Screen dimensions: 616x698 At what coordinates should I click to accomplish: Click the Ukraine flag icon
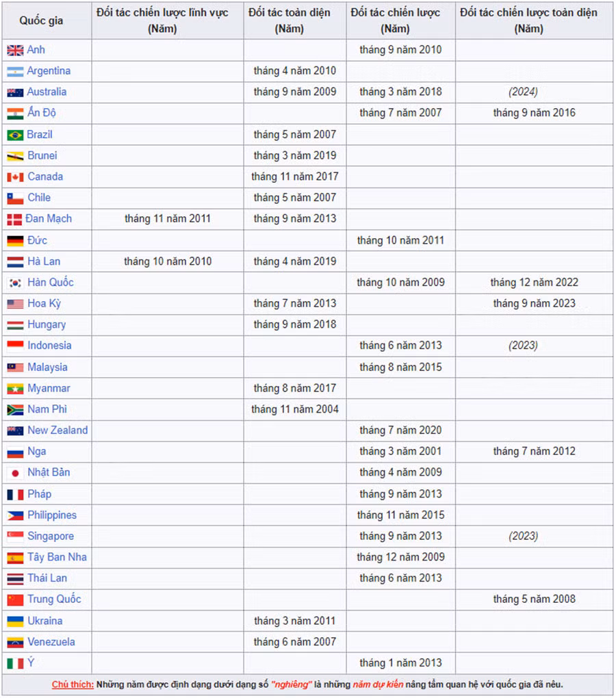(15, 621)
